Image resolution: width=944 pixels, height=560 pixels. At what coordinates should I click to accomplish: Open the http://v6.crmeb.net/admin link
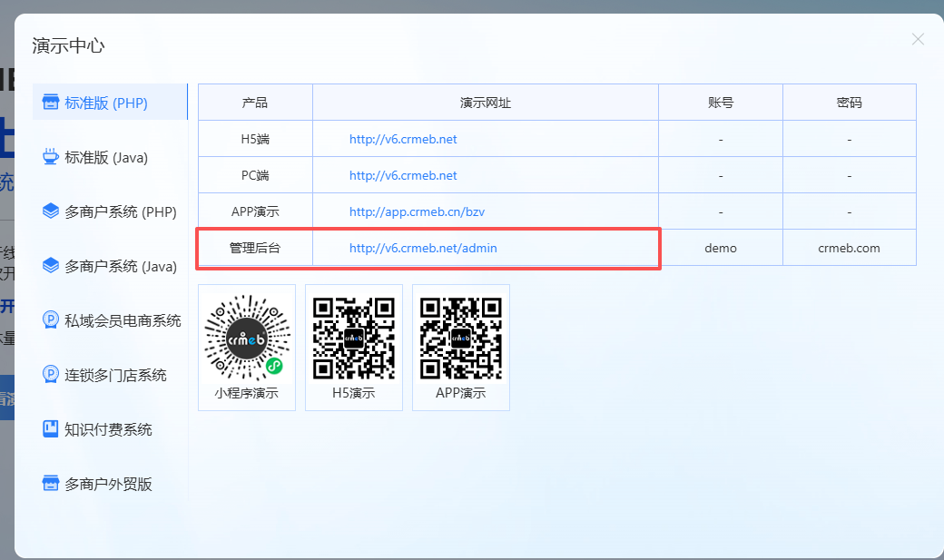[423, 248]
